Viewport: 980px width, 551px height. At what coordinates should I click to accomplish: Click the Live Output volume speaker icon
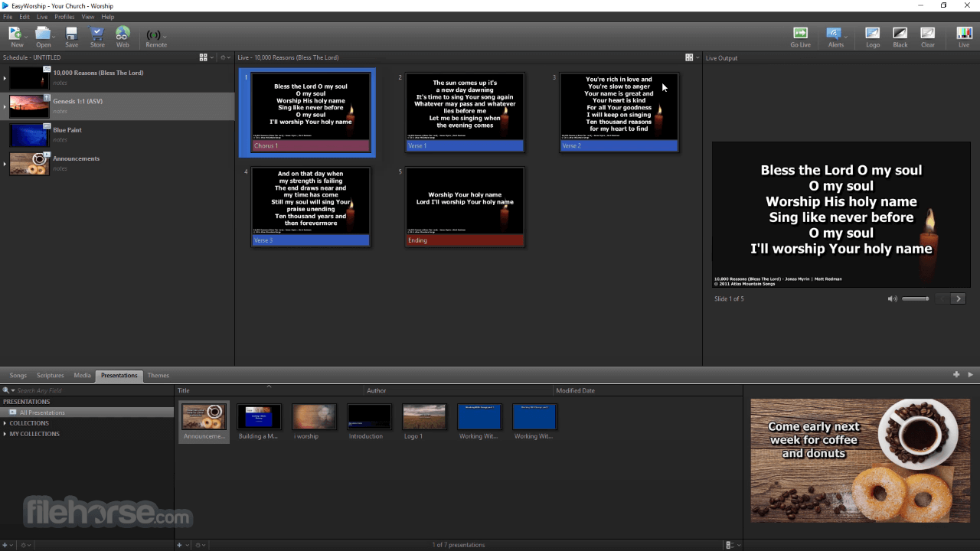(892, 298)
